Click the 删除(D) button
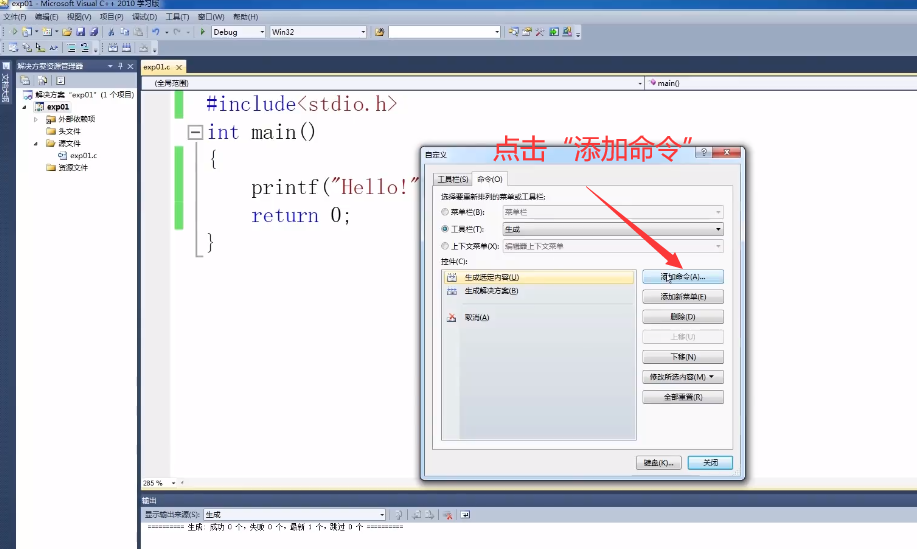 coord(682,317)
